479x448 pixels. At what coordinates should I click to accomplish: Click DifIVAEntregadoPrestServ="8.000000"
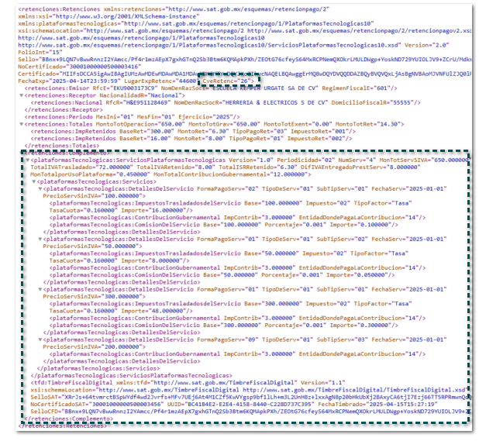pyautogui.click(x=360, y=167)
